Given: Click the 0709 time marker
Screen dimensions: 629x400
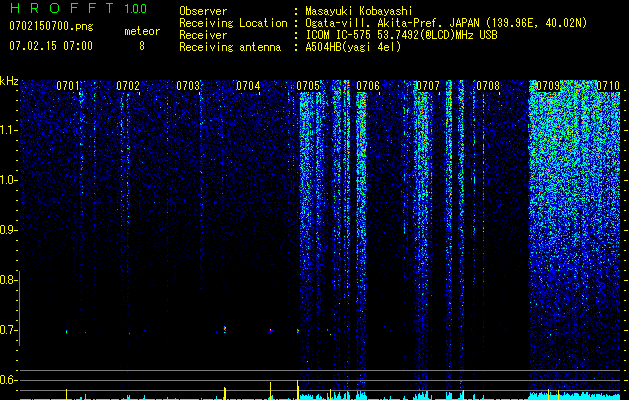Looking at the screenshot, I should coord(548,86).
